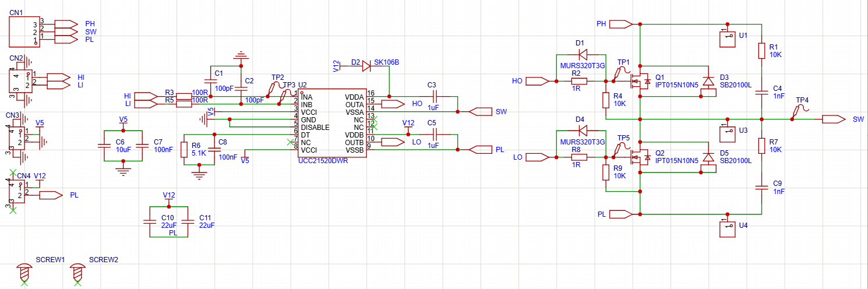Select the SW net port right of TP4
This screenshot has width=868, height=289.
click(834, 119)
